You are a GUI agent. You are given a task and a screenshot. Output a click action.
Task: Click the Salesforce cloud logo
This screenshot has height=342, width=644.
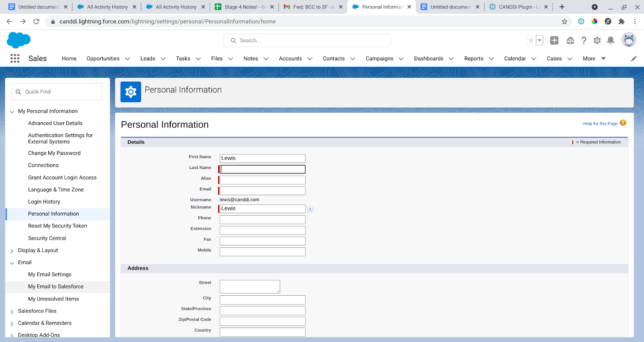click(19, 40)
